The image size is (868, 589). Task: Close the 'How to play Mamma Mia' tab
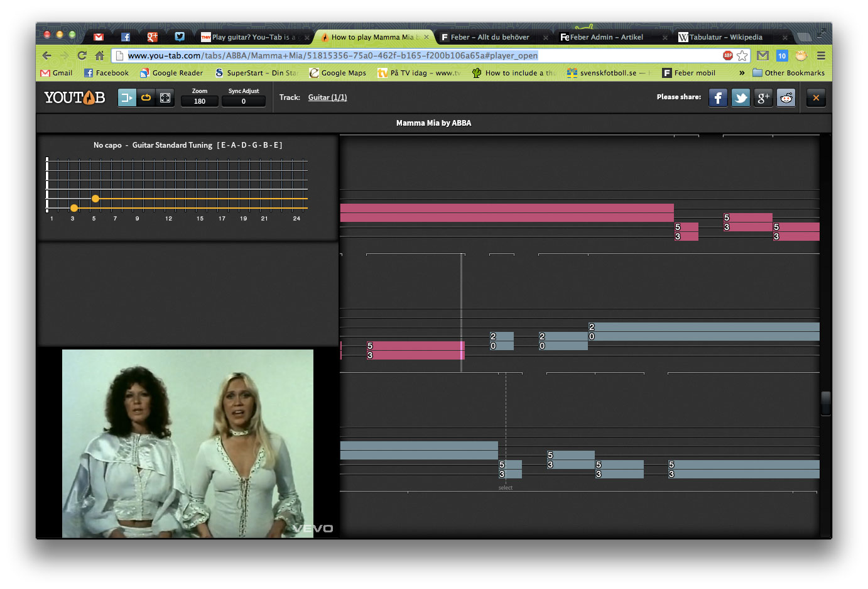click(x=426, y=37)
